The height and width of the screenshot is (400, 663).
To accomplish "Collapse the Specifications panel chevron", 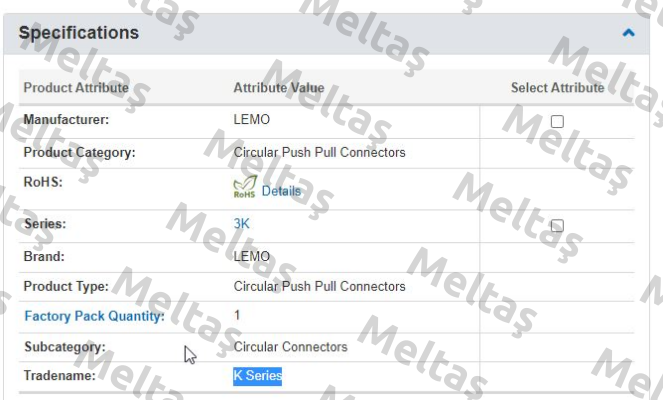I will [x=628, y=33].
